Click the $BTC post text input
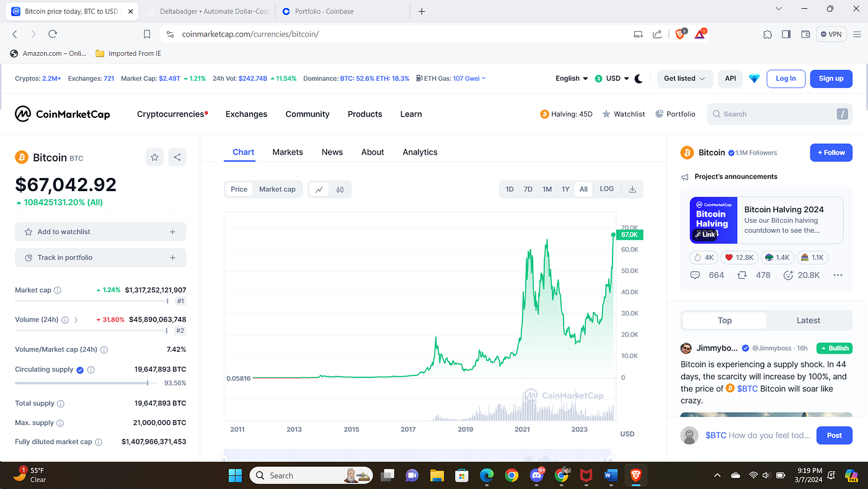 [758, 435]
